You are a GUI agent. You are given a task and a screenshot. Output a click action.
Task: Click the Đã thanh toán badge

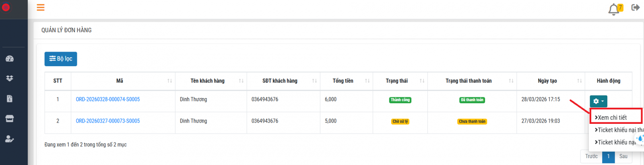[x=472, y=100]
